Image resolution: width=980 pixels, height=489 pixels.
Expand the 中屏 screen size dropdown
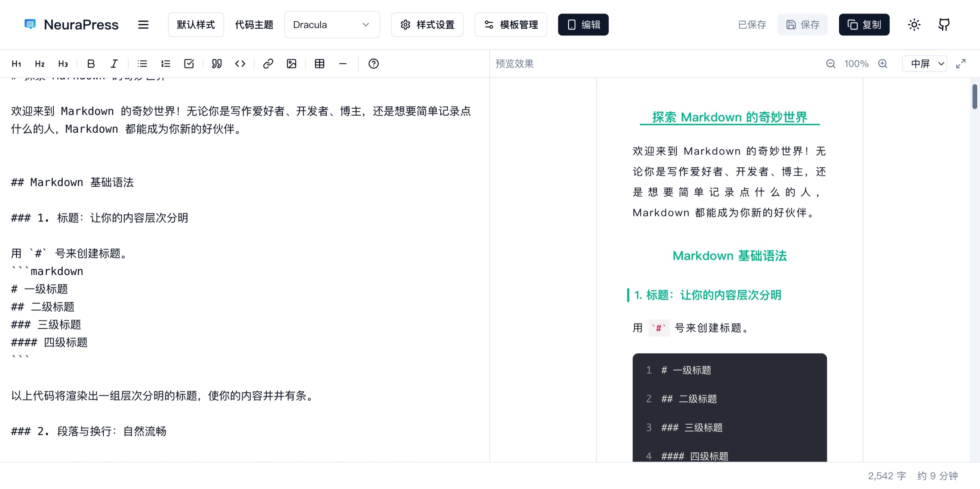click(924, 64)
